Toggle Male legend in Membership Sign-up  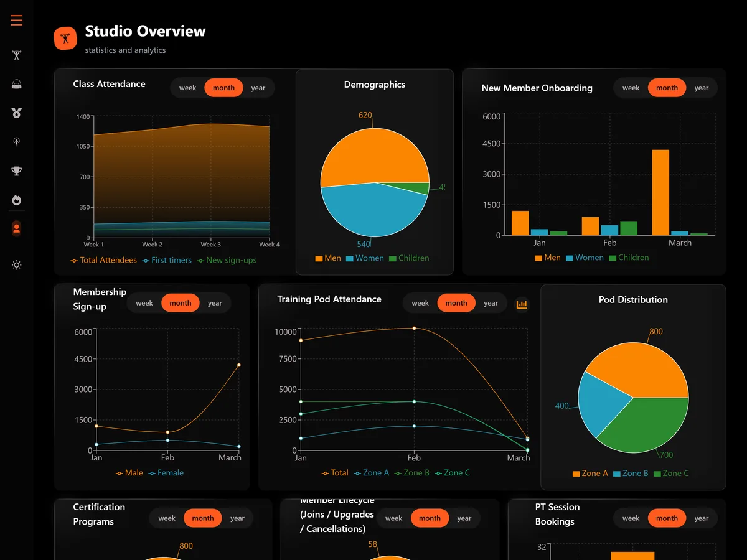129,473
